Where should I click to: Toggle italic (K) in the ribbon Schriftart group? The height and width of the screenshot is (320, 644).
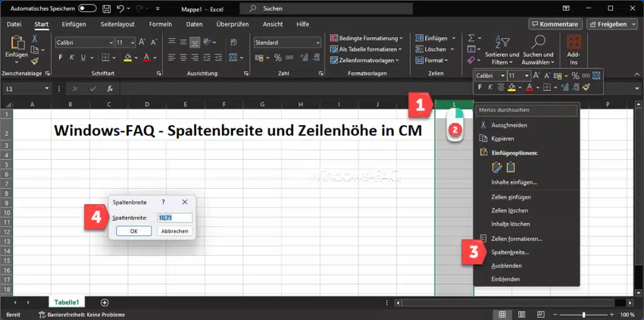[72, 57]
